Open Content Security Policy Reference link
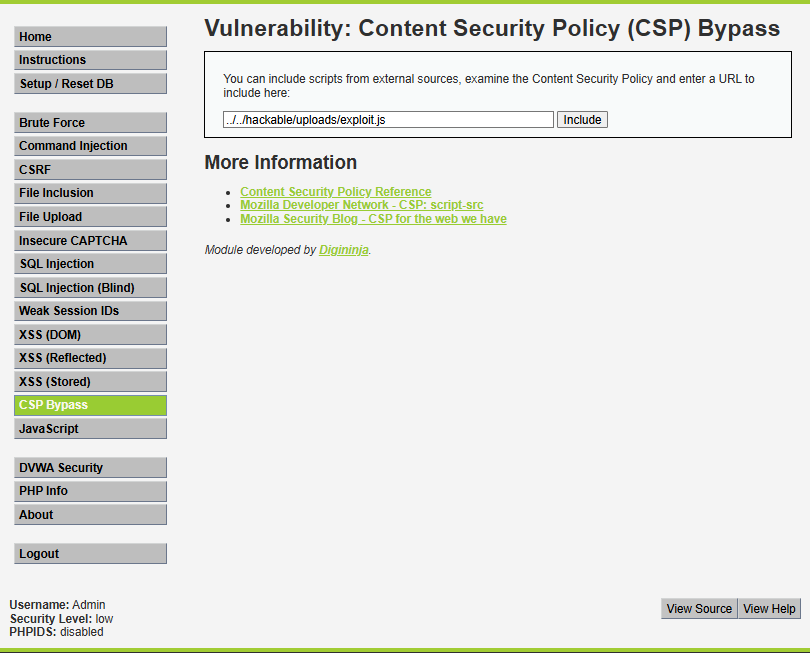Screen dimensions: 810x653 pos(336,192)
